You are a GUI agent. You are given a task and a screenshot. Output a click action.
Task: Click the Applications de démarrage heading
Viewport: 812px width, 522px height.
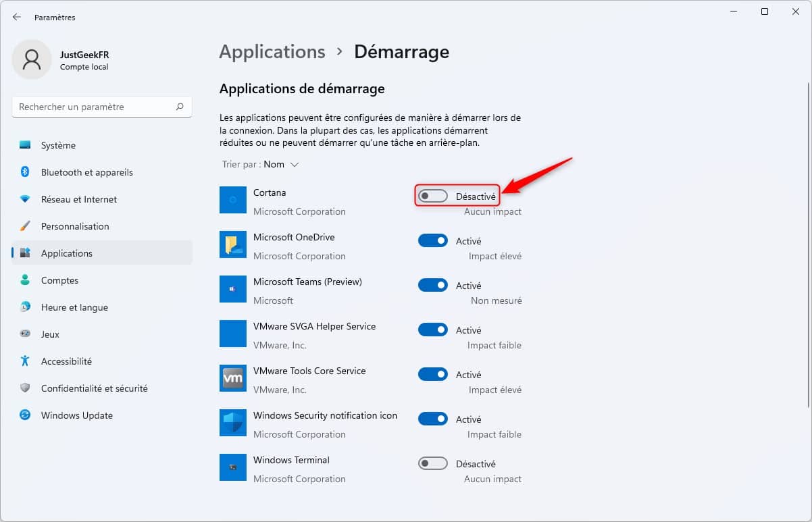click(302, 88)
